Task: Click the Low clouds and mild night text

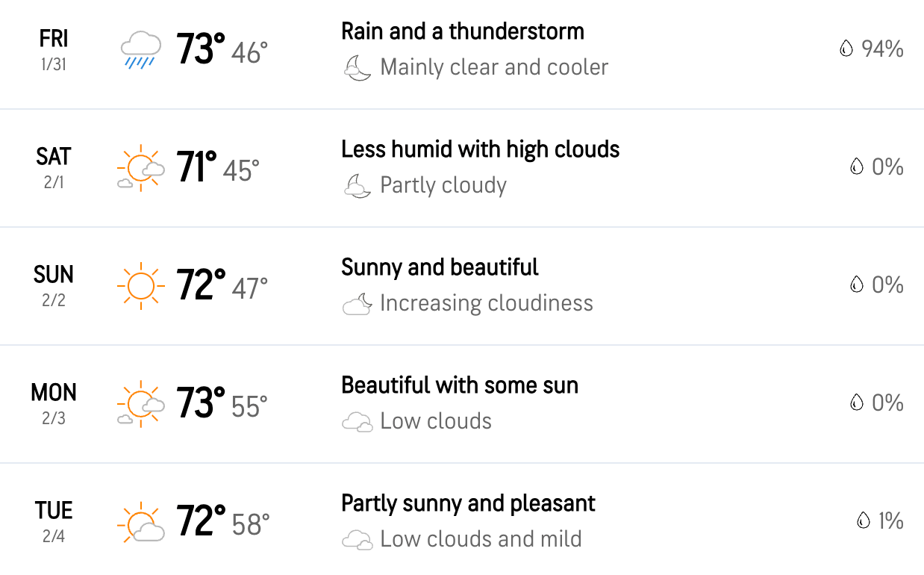Action: click(x=481, y=539)
